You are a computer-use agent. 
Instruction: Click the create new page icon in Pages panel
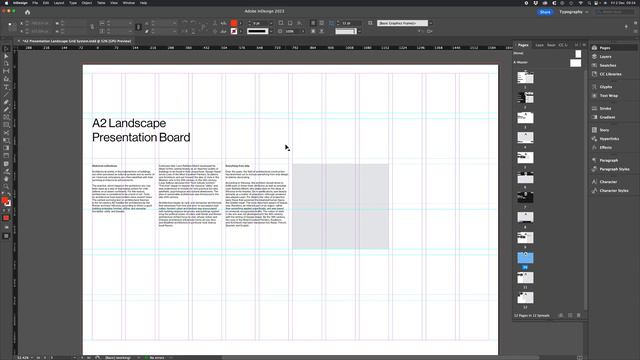point(570,316)
